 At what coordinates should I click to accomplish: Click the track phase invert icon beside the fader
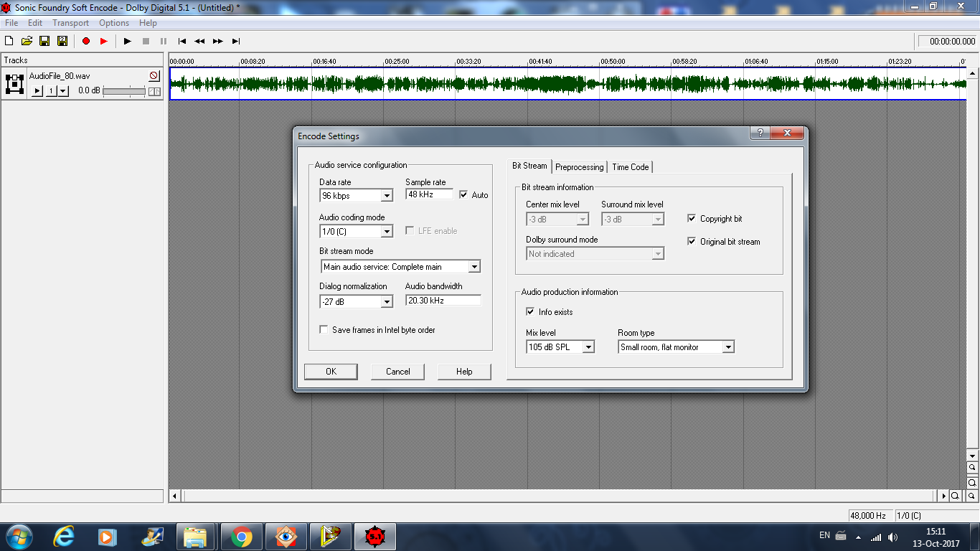point(154,91)
